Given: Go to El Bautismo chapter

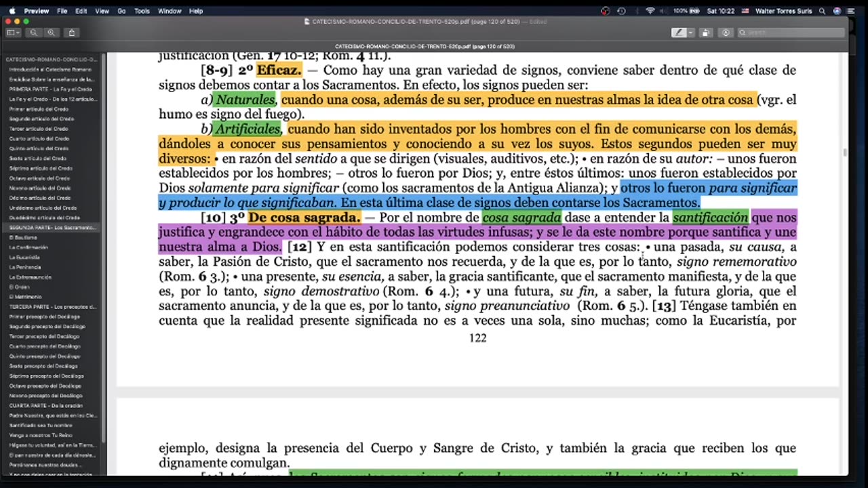Looking at the screenshot, I should point(23,237).
